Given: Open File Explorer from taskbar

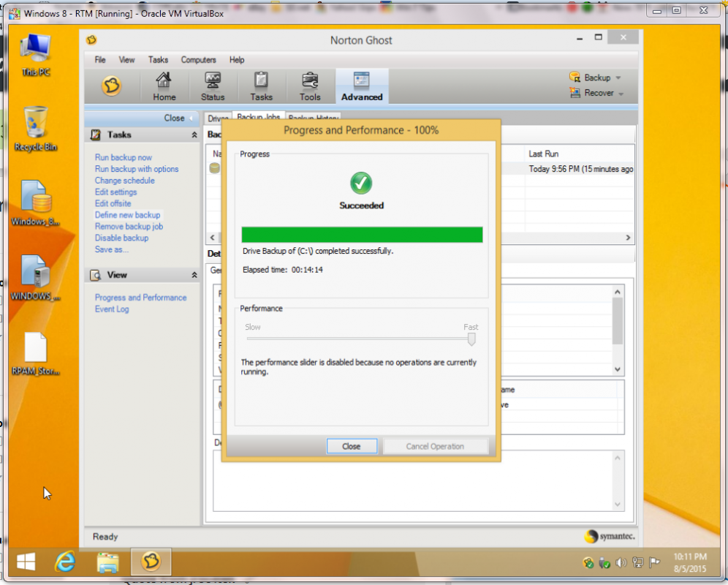Looking at the screenshot, I should point(107,562).
